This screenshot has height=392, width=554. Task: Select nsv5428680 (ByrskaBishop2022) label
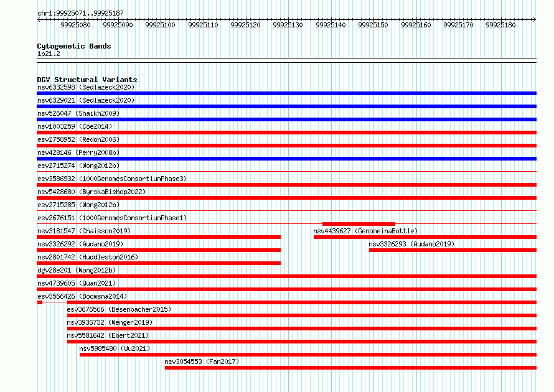(x=92, y=192)
